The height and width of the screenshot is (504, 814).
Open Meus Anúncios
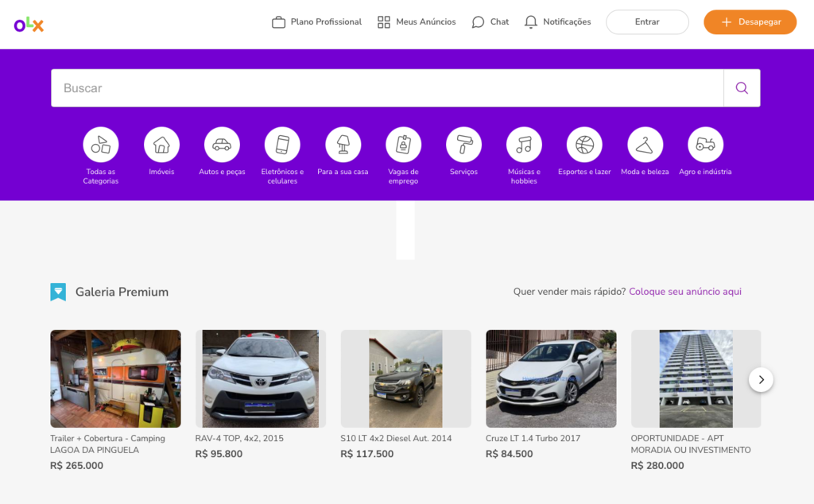(x=416, y=21)
